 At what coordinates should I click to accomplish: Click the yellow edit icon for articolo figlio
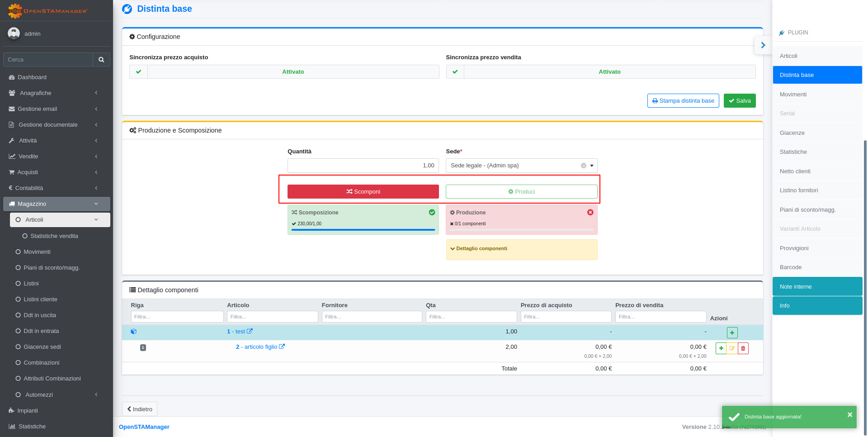tap(732, 348)
